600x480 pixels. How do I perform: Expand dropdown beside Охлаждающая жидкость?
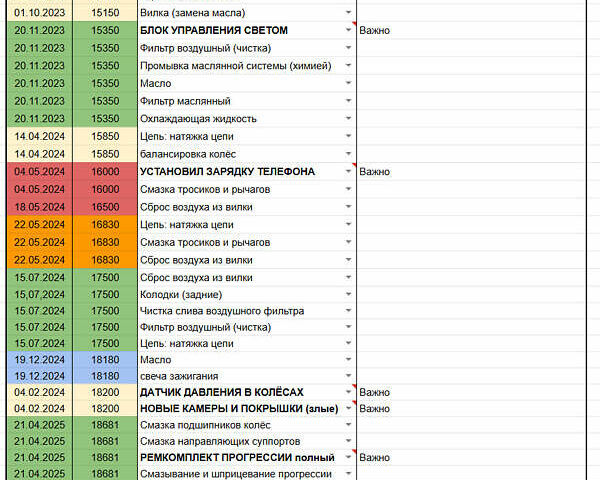coord(349,119)
